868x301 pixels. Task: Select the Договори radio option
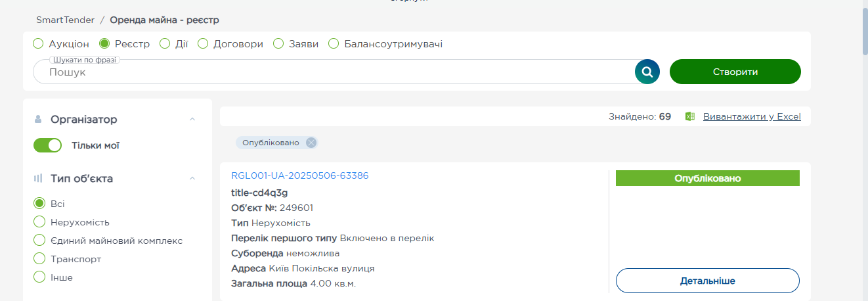pyautogui.click(x=203, y=44)
